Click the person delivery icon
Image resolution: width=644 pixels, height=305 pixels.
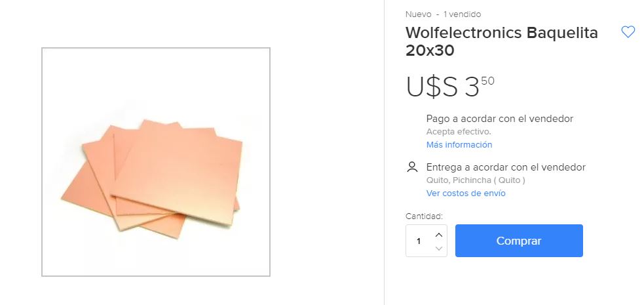pyautogui.click(x=412, y=167)
